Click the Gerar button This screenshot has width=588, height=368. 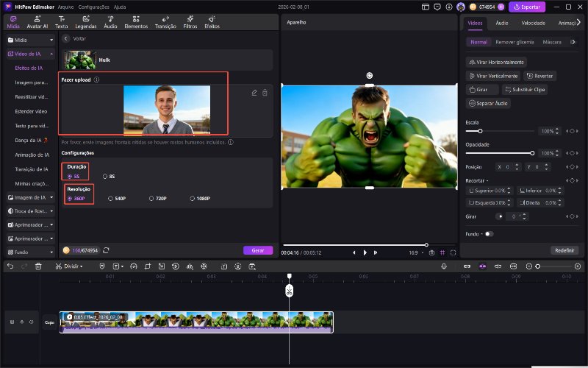tap(258, 250)
